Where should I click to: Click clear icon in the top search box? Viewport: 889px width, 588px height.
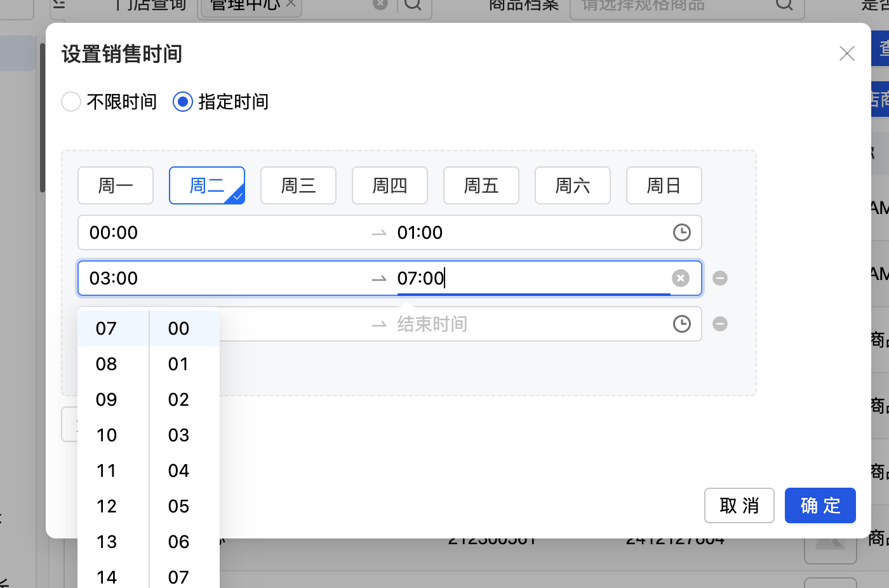tap(380, 4)
